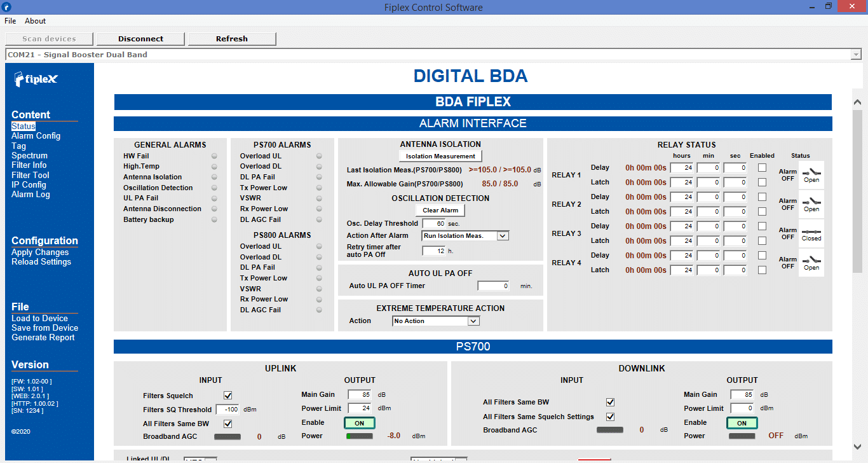The image size is (868, 463).
Task: Click the UL PA Fail alarm indicator
Action: click(214, 198)
